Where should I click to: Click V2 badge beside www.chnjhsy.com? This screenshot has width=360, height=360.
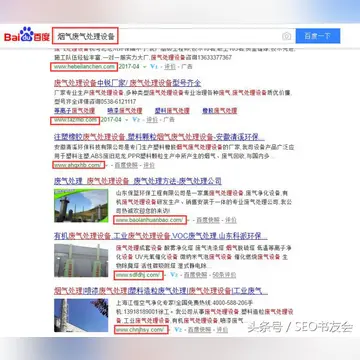pyautogui.click(x=178, y=330)
